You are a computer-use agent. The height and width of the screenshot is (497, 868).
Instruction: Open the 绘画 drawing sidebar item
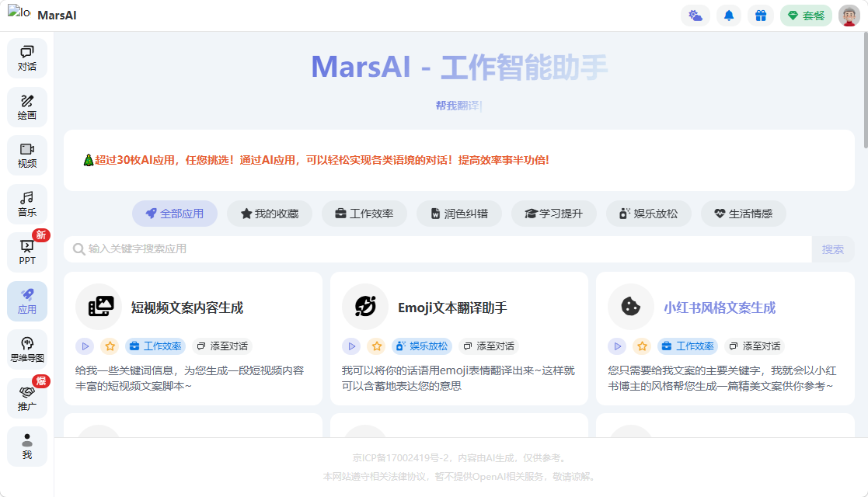tap(27, 107)
